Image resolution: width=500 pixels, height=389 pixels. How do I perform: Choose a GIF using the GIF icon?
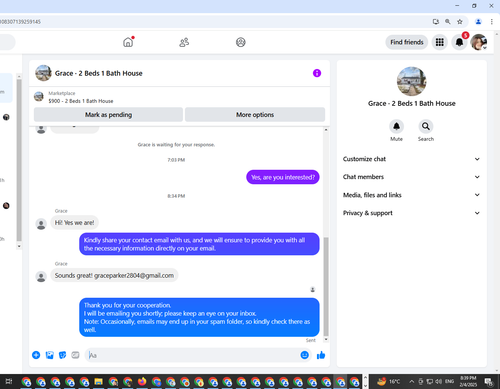pyautogui.click(x=75, y=355)
